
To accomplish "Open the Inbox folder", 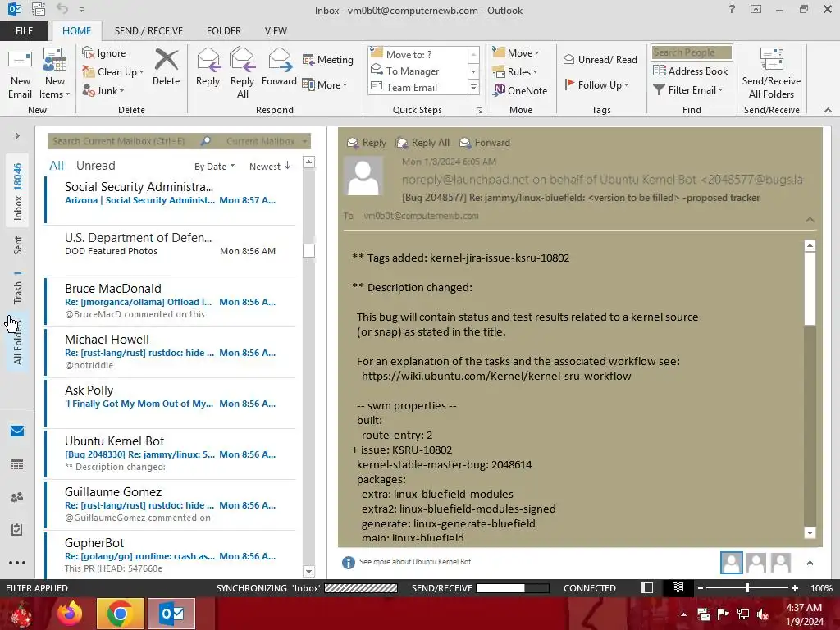I will coord(18,192).
